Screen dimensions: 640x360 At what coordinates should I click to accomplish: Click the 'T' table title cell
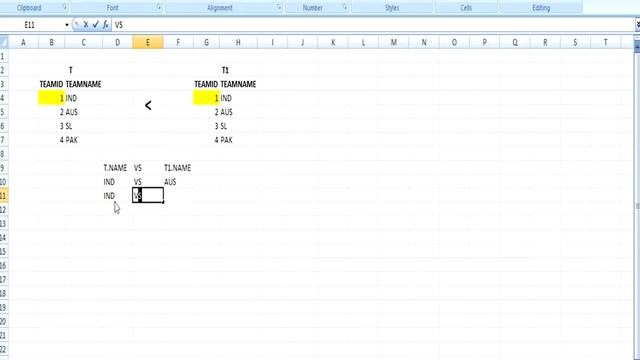71,70
